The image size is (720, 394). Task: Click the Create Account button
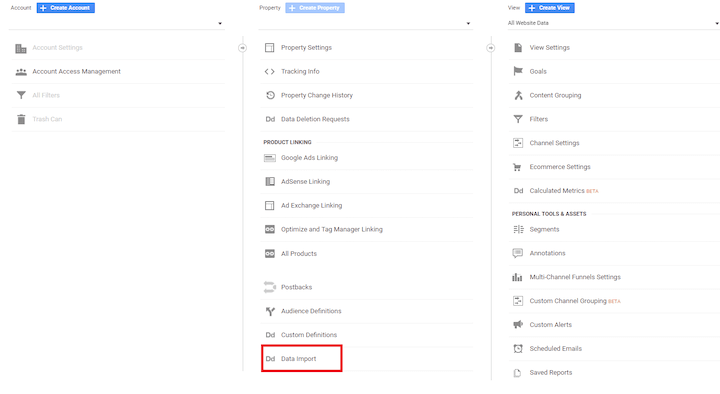click(66, 8)
